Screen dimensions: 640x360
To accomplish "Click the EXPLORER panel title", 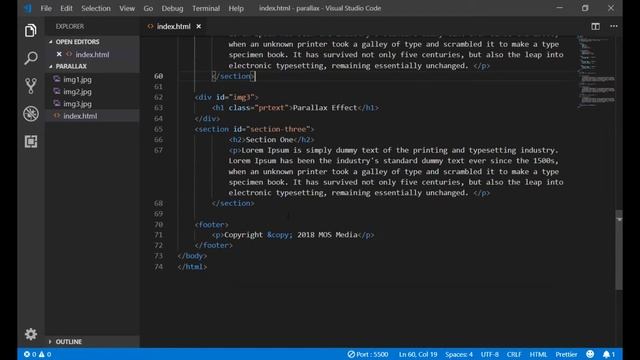I will click(x=70, y=27).
